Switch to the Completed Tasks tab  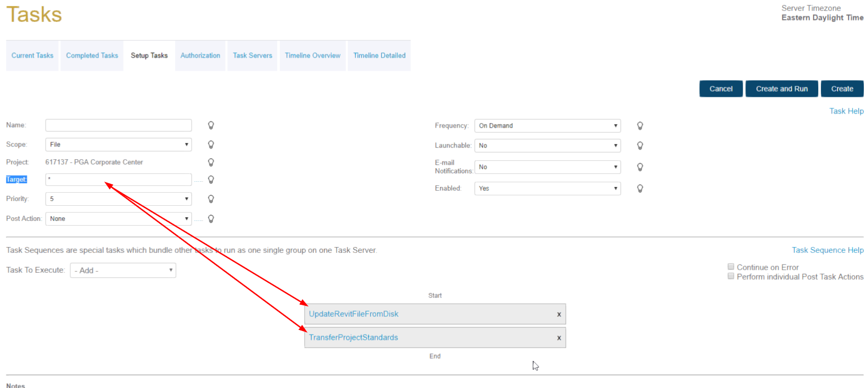92,56
